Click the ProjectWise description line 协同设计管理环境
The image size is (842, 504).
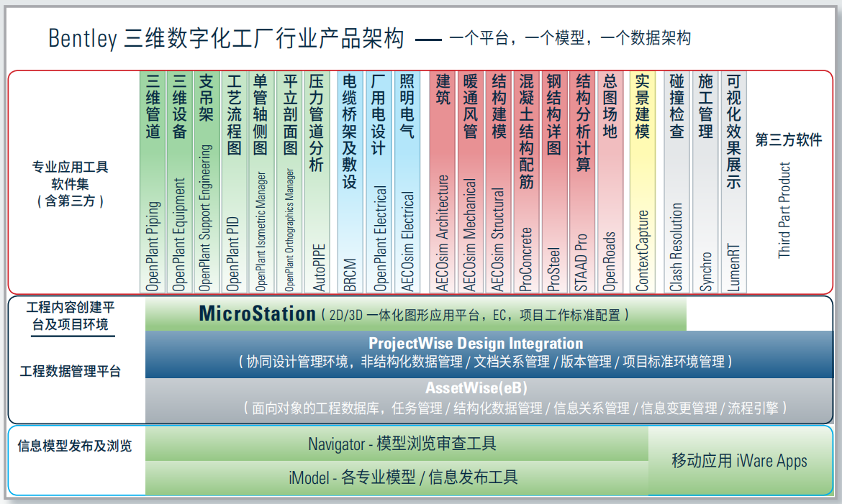click(x=486, y=362)
